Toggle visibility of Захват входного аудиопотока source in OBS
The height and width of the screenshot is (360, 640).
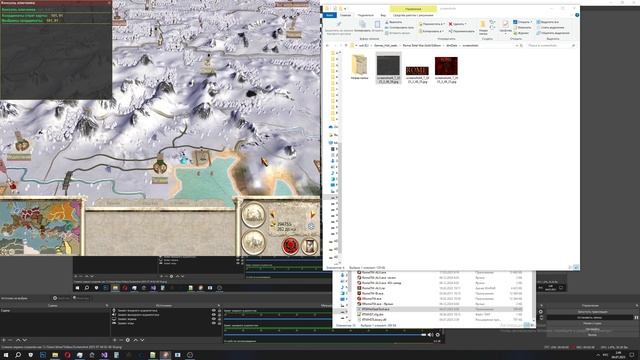pos(213,311)
